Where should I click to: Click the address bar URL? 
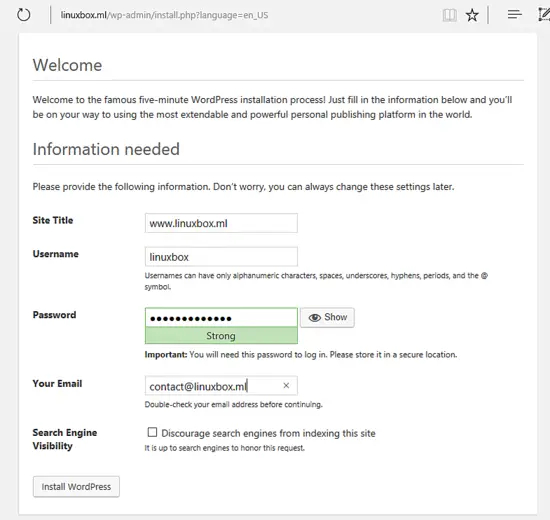coord(164,15)
